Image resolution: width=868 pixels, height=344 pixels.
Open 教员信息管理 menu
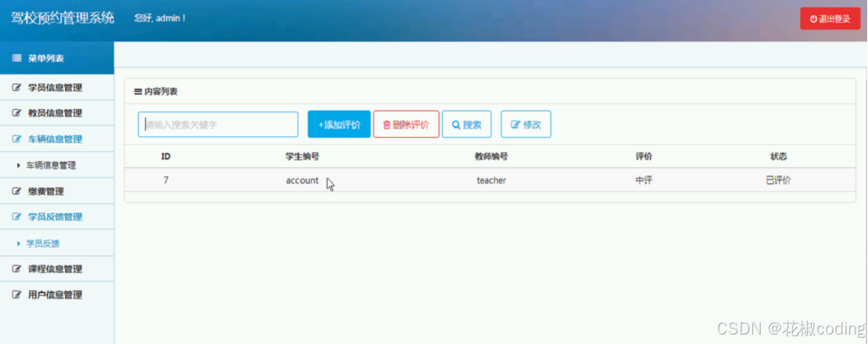[57, 113]
